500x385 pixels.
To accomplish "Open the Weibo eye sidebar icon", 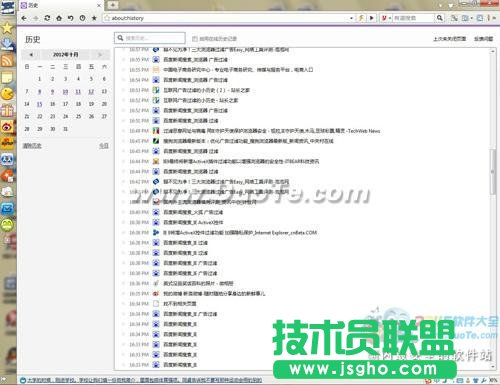I will (7, 127).
